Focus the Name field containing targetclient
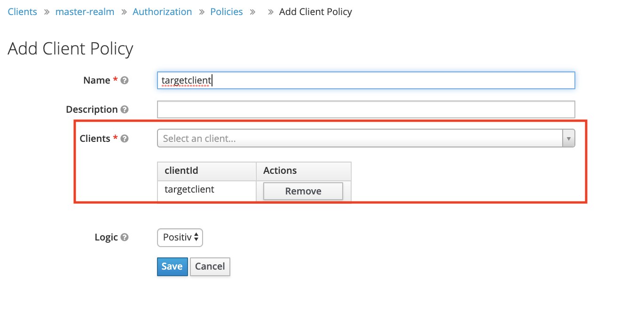 coord(366,80)
